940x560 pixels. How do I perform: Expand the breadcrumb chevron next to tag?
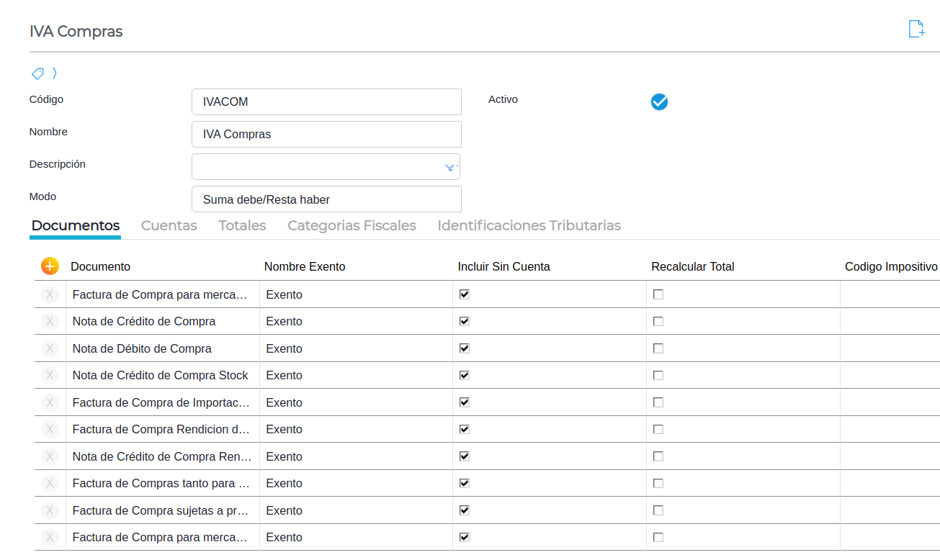(55, 73)
